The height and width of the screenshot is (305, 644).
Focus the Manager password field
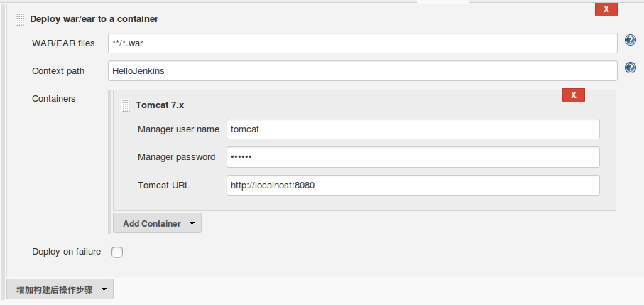pyautogui.click(x=413, y=157)
